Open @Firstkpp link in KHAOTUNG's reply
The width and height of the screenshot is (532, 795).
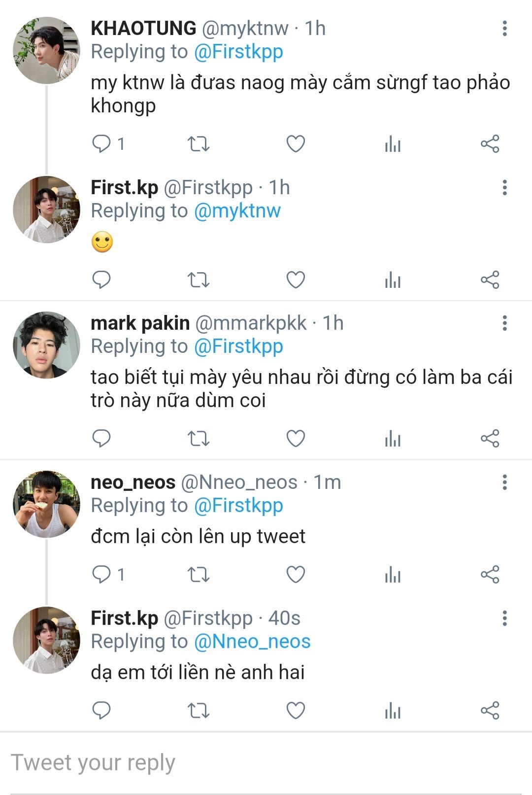pyautogui.click(x=238, y=52)
